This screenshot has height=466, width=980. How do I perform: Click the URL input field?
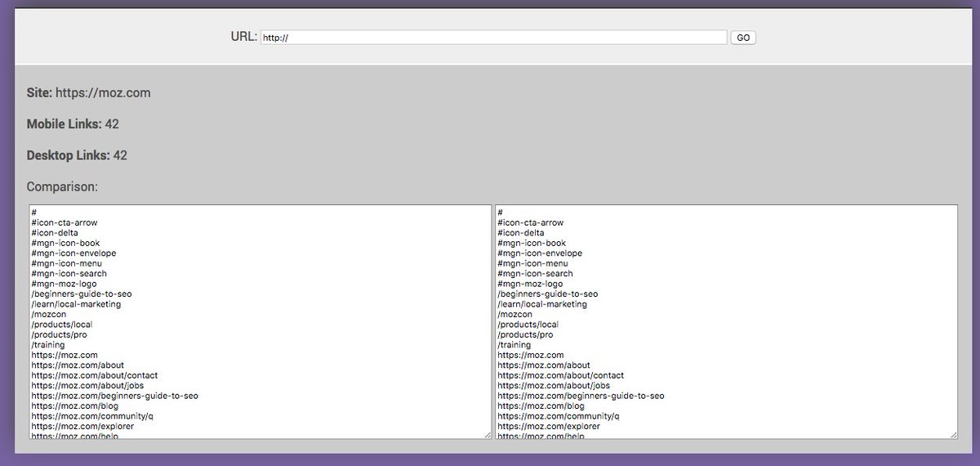pos(494,38)
